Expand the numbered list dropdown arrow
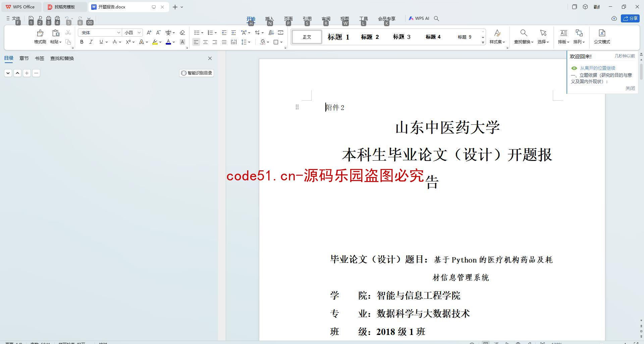644x344 pixels. click(216, 33)
